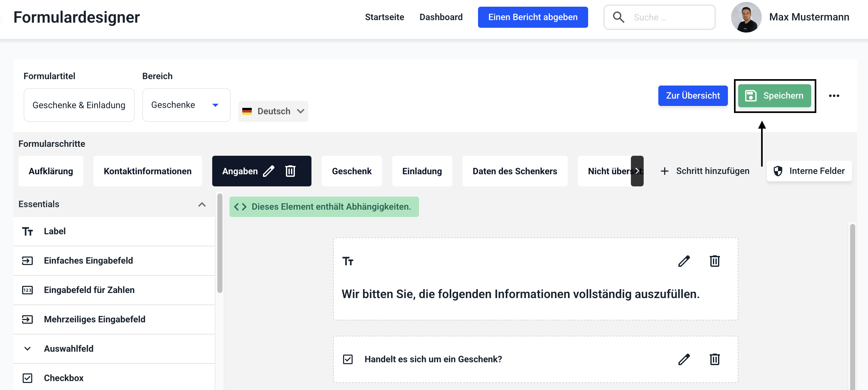Switch to the Geschenk step tab
This screenshot has height=390, width=868.
351,171
